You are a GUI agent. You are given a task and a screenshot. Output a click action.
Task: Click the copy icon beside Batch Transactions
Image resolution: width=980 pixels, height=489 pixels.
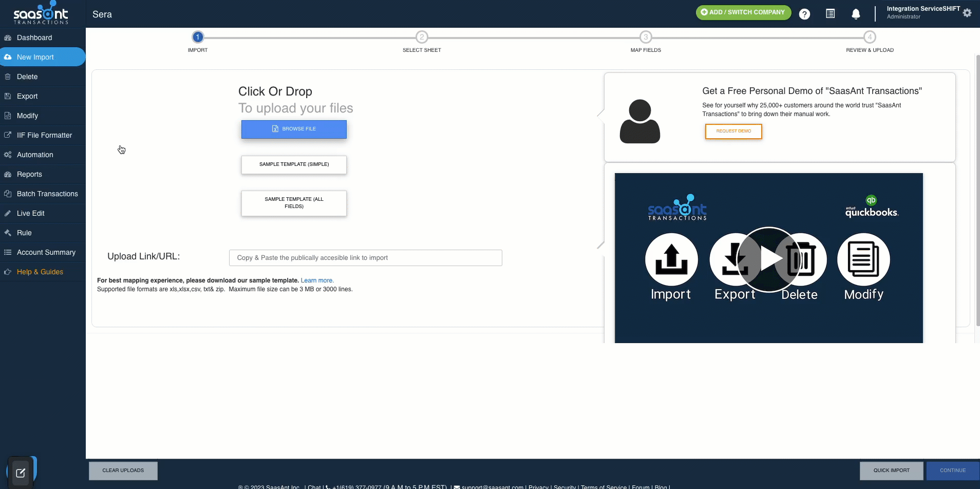point(8,194)
